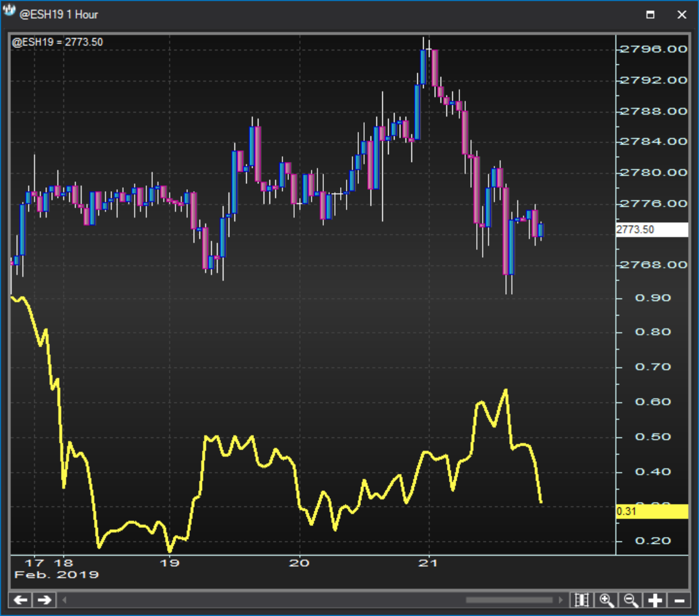Click the horizontal scrollbar thumb
699x616 pixels.
point(509,600)
